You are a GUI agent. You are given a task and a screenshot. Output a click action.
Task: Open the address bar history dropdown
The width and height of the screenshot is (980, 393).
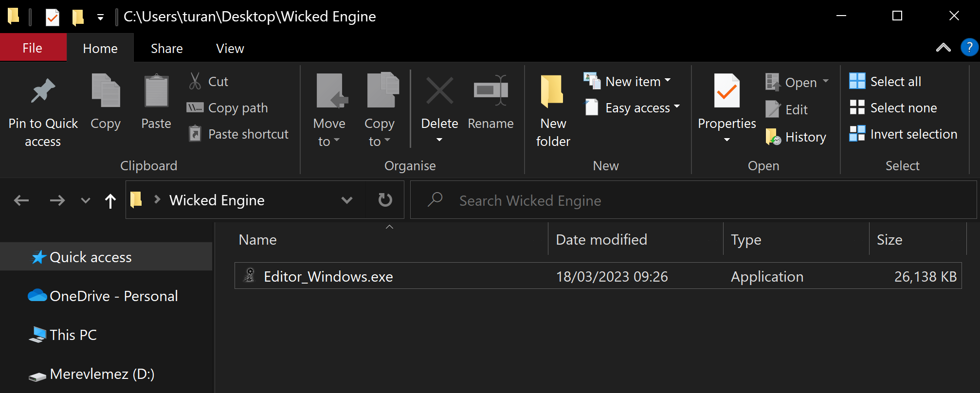(347, 200)
